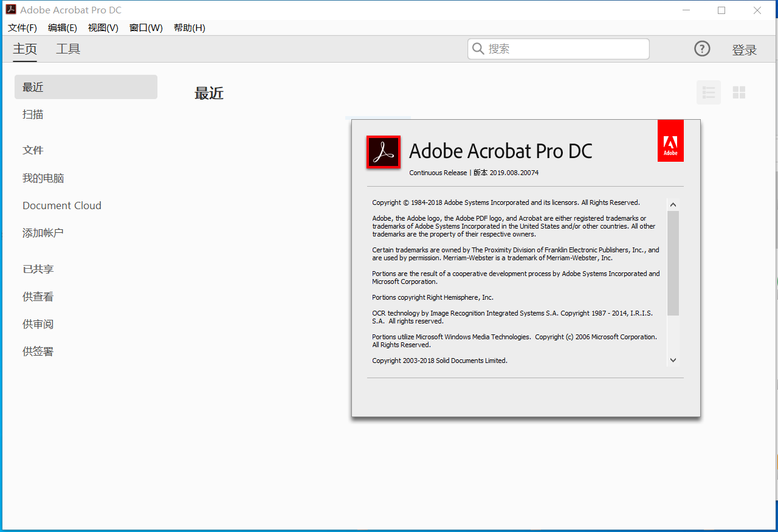Image resolution: width=778 pixels, height=532 pixels.
Task: Click the Adobe Acrobat Pro DC dialog title
Action: click(x=501, y=151)
